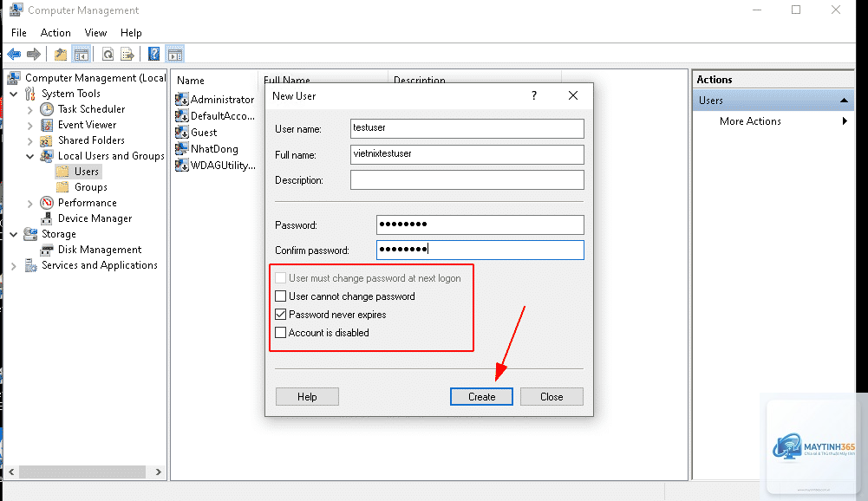868x501 pixels.
Task: Click the New User dialog help question mark
Action: click(533, 95)
